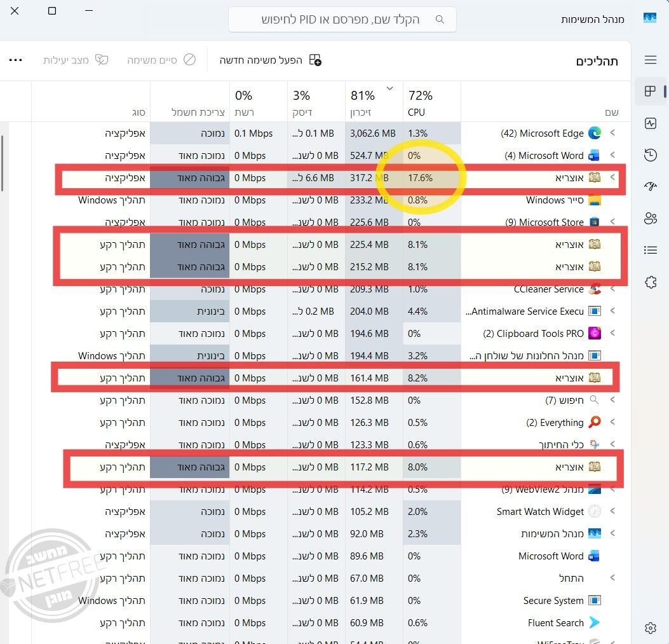This screenshot has width=669, height=644.
Task: Expand the Everything (2) process group
Action: pyautogui.click(x=612, y=422)
